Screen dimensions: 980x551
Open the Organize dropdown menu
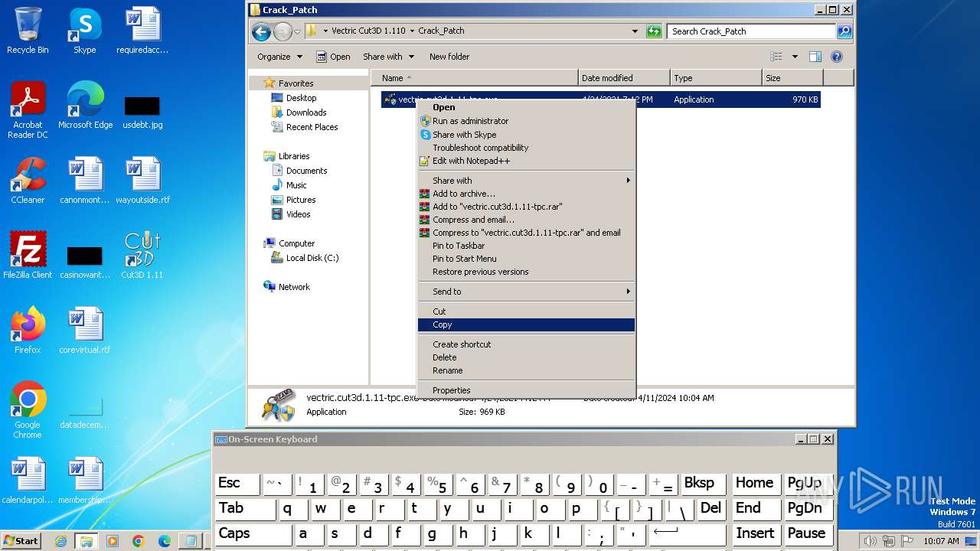(279, 57)
